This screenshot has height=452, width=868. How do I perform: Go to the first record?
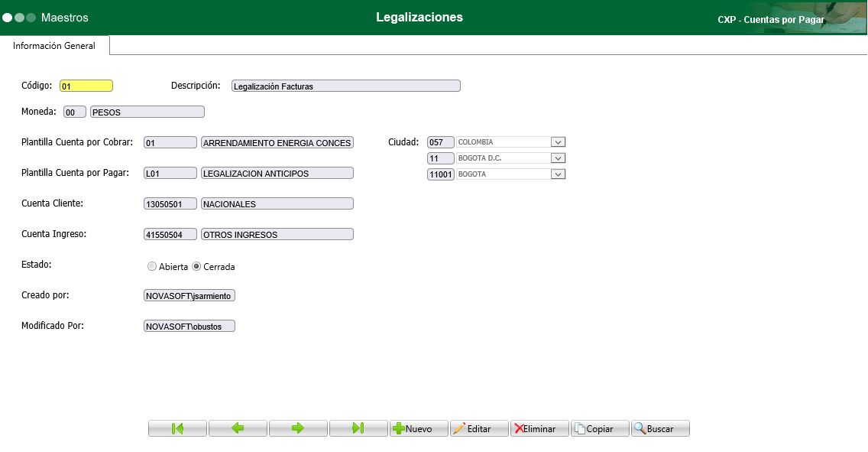[x=178, y=428]
